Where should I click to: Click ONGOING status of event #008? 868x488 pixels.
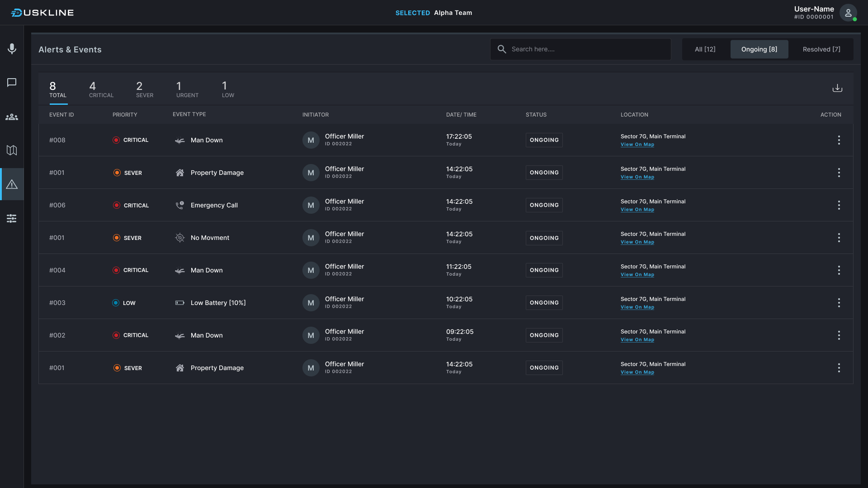coord(544,140)
